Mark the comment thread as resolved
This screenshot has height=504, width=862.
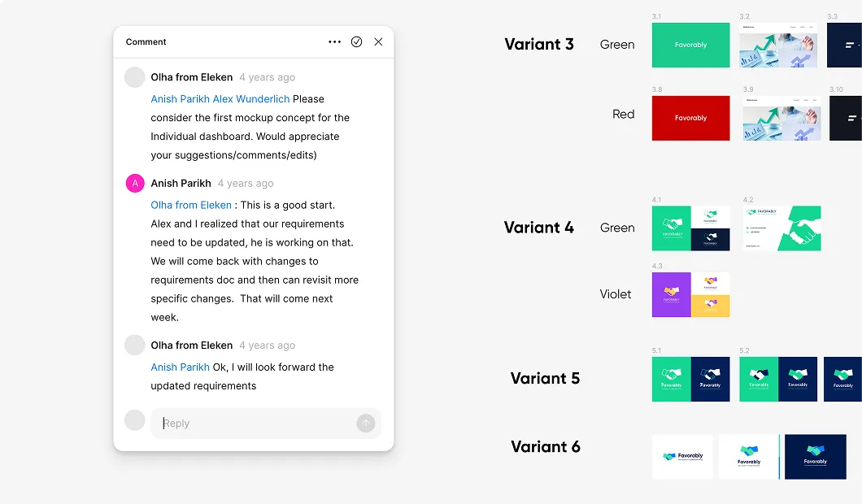(356, 41)
